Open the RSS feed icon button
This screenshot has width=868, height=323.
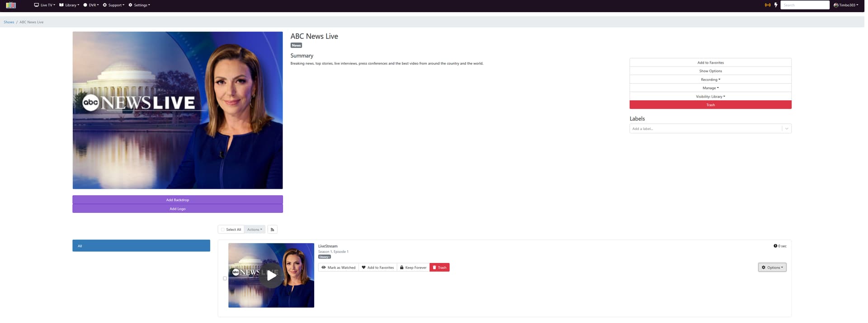(272, 229)
